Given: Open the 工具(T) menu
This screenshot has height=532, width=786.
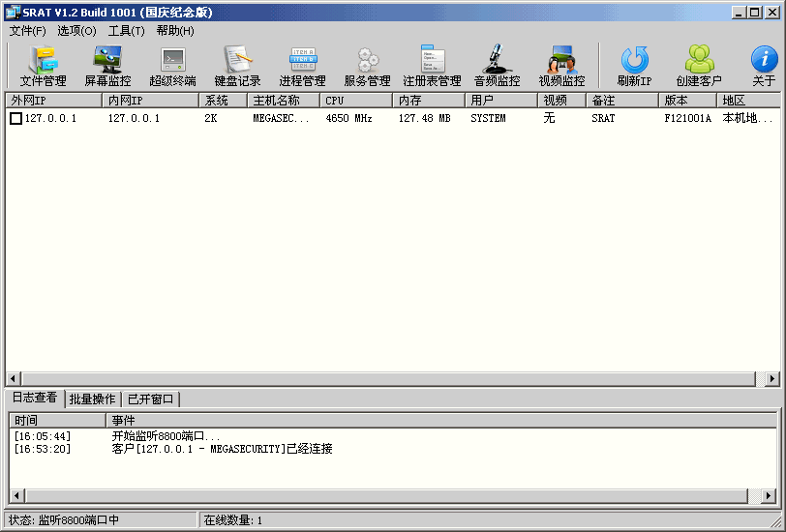Looking at the screenshot, I should (x=126, y=31).
